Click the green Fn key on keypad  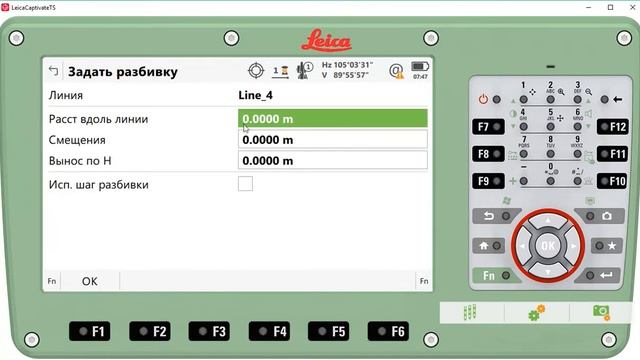496,276
